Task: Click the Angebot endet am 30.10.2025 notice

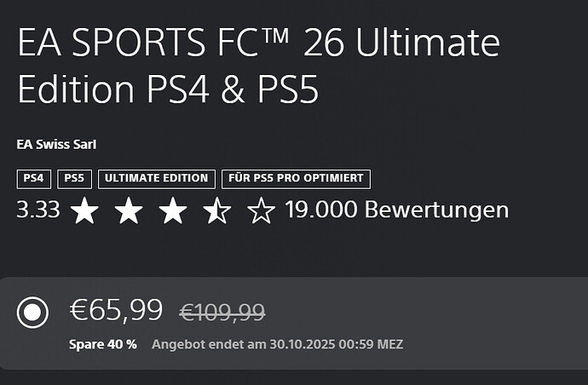Action: tap(277, 345)
